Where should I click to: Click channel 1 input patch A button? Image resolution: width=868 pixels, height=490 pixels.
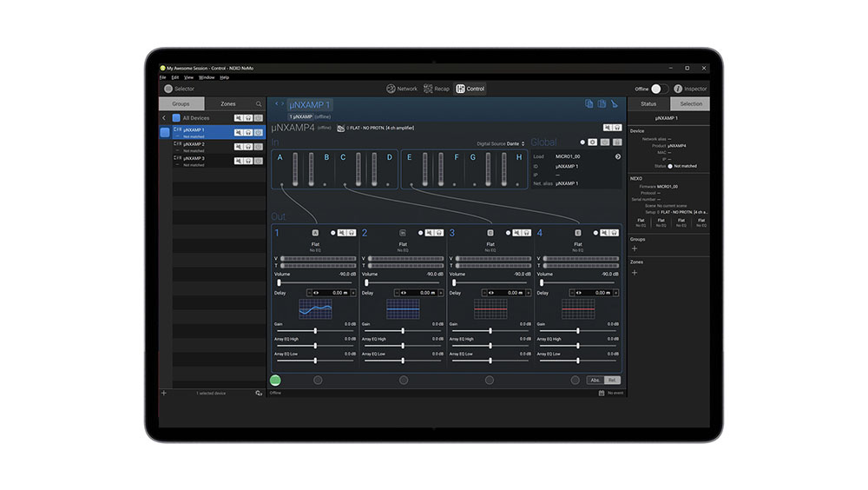click(315, 233)
